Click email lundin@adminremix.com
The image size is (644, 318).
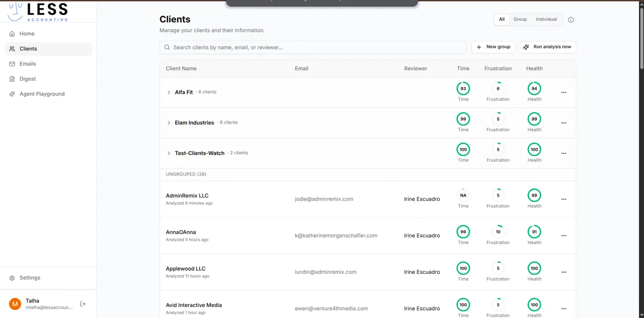pyautogui.click(x=326, y=272)
